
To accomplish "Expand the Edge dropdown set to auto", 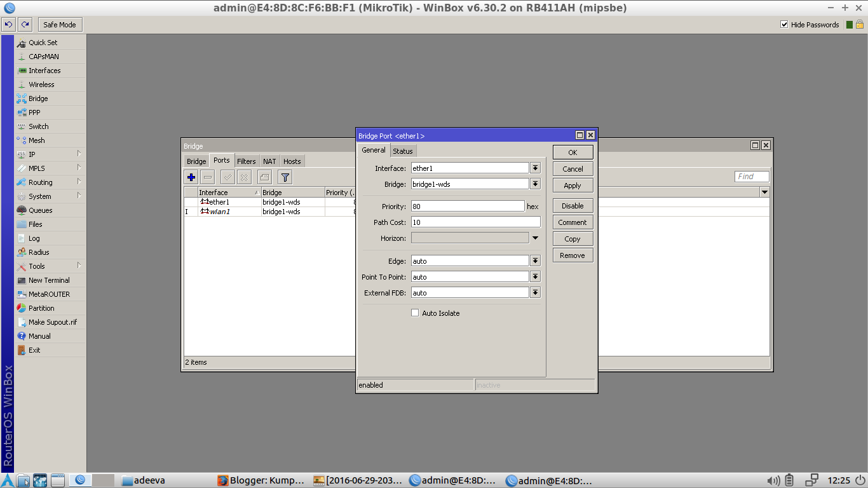I will tap(534, 260).
